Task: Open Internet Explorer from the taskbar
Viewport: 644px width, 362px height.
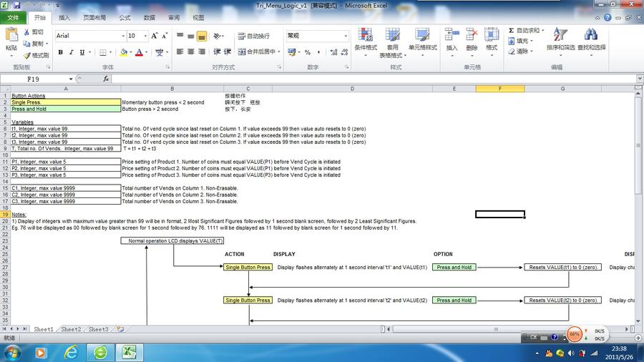Action: [x=72, y=352]
